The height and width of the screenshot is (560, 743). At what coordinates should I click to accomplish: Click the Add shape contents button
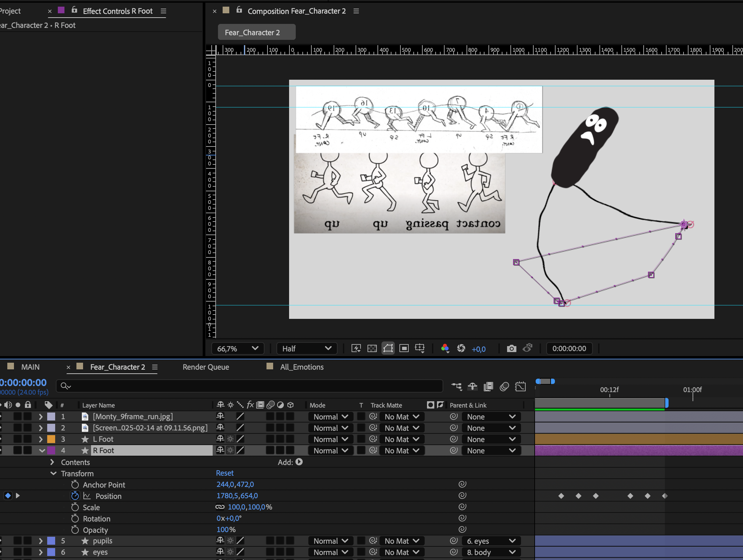tap(299, 462)
